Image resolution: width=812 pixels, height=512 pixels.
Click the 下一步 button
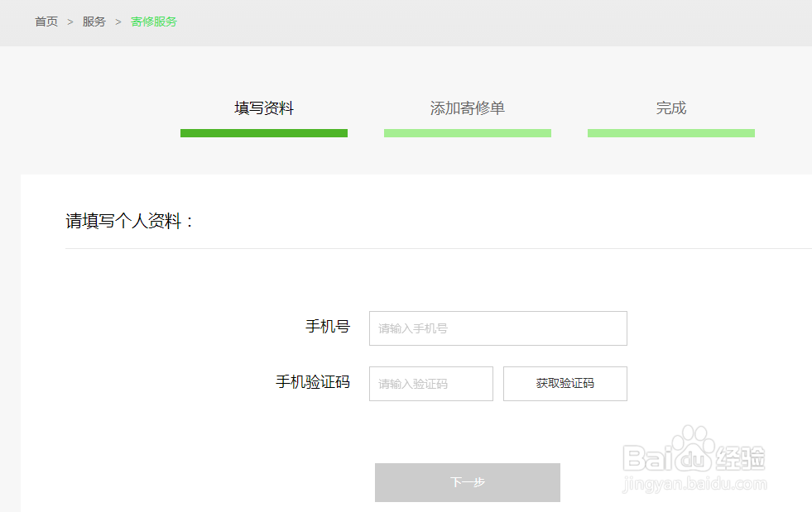[467, 482]
